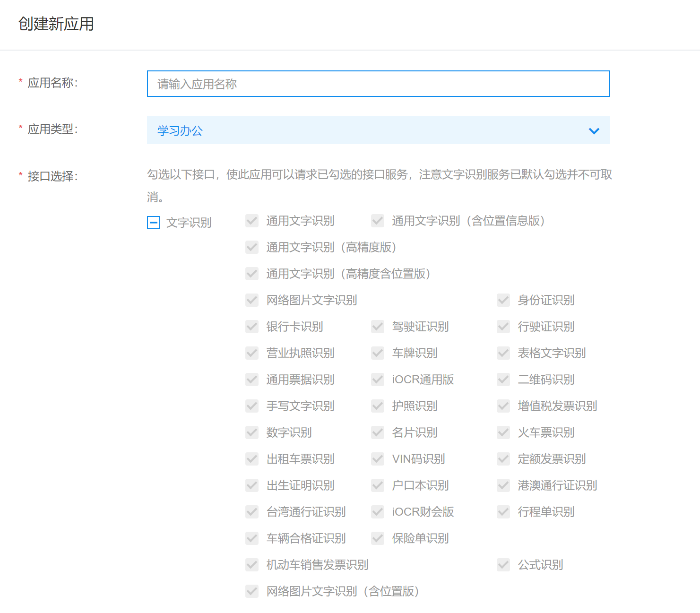Click the 公式识别 checkbox
The height and width of the screenshot is (613, 700).
(503, 565)
